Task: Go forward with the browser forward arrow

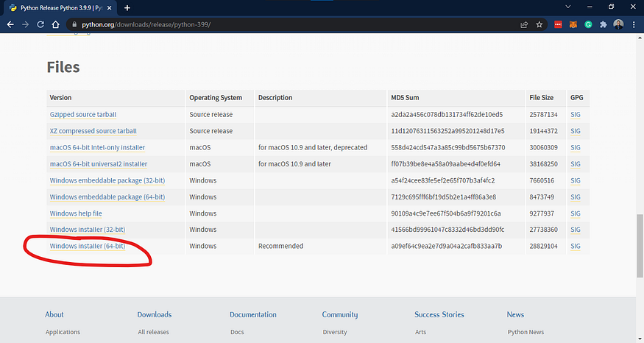Action: click(x=26, y=24)
